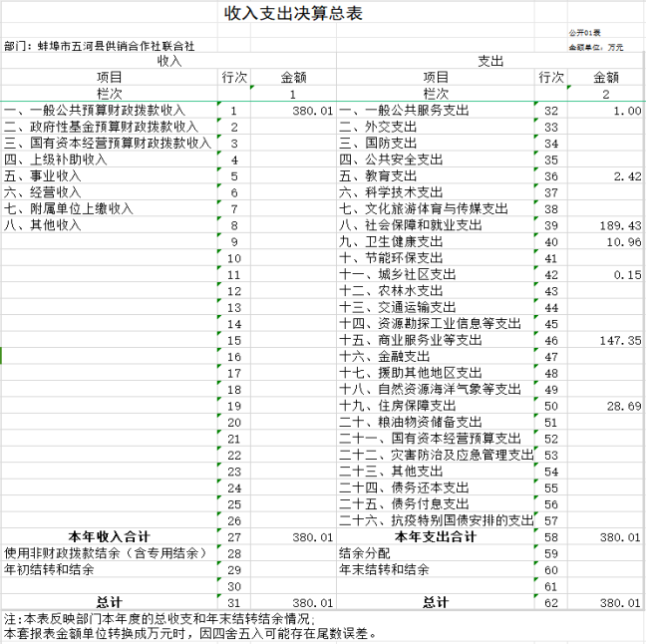Click the 收入 section header cell
Viewport: 647px width, 644px height.
pyautogui.click(x=169, y=61)
